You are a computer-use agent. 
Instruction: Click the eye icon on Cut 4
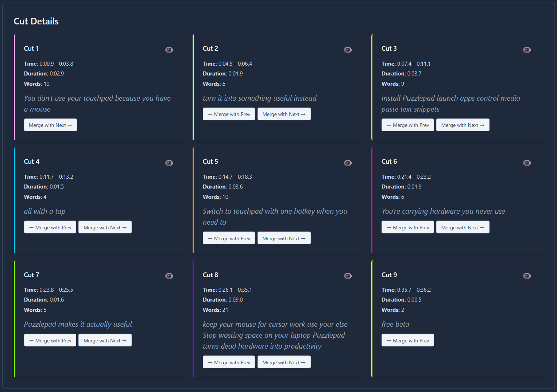[169, 163]
